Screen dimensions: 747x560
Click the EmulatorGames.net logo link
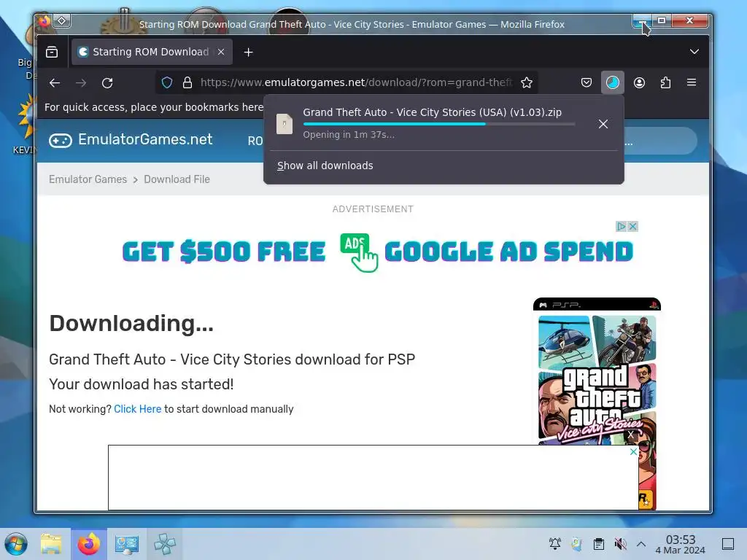(x=131, y=139)
